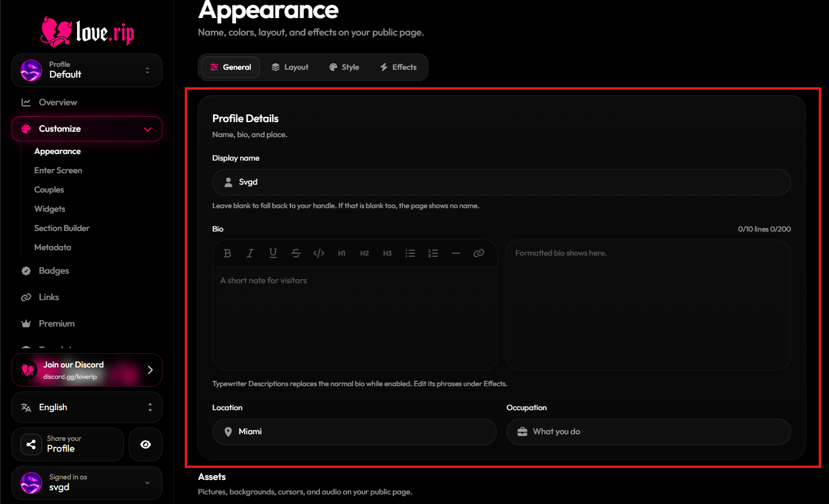This screenshot has height=504, width=829.
Task: Select Appearance under Customize
Action: 57,151
